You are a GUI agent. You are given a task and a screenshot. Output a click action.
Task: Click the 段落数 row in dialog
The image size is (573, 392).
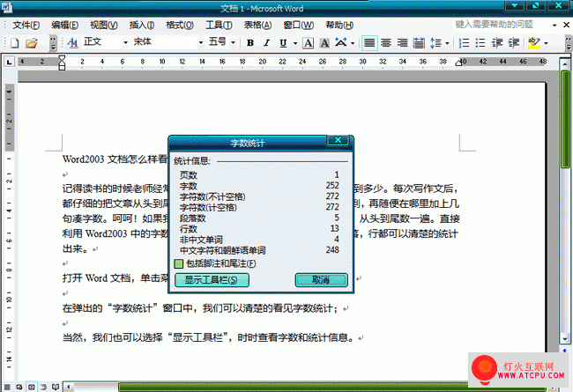[x=259, y=218]
